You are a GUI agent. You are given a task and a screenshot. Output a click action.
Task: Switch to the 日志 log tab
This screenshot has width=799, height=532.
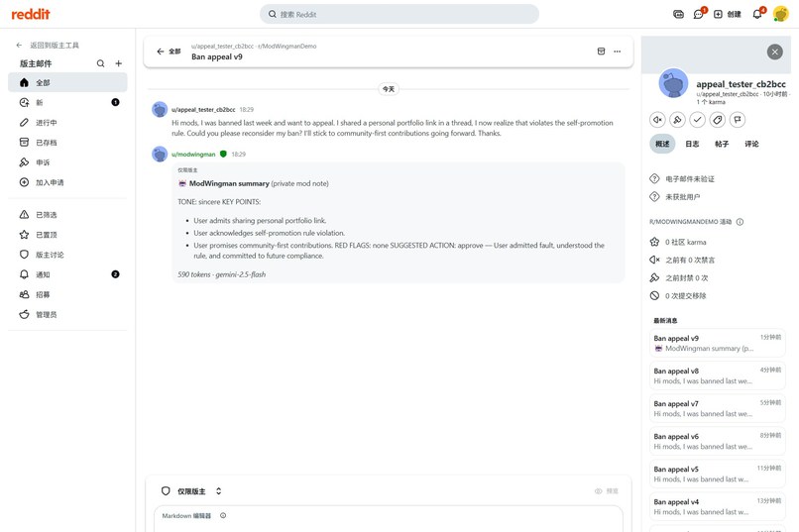pyautogui.click(x=692, y=144)
